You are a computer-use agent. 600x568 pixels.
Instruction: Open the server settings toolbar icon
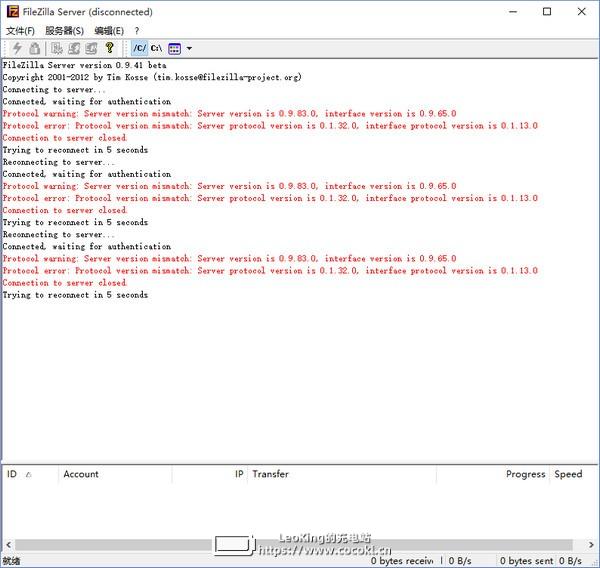point(57,48)
